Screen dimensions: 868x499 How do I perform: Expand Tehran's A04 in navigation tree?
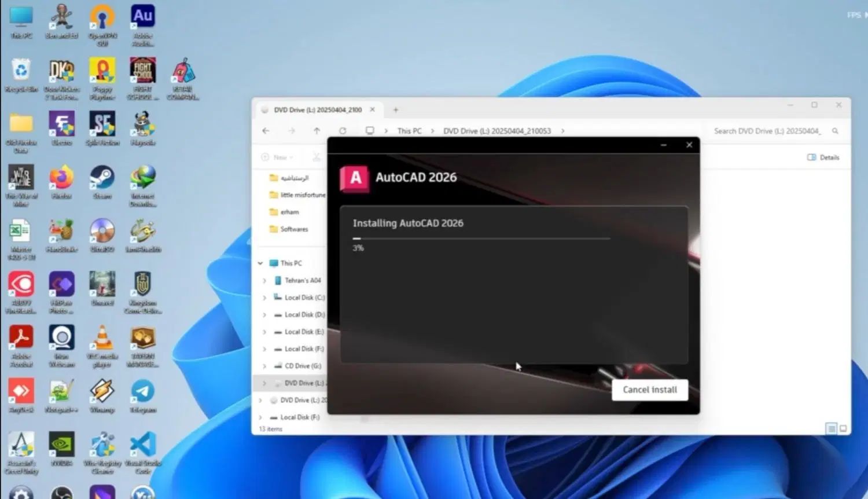click(264, 280)
